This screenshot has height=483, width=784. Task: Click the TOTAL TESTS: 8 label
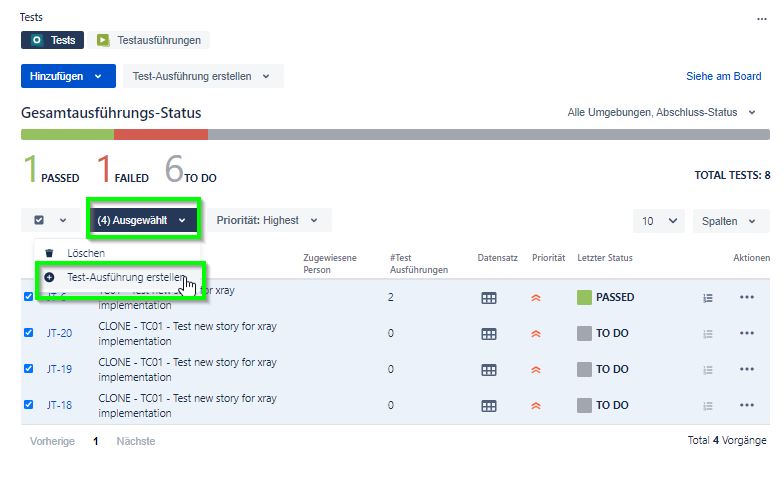(732, 175)
